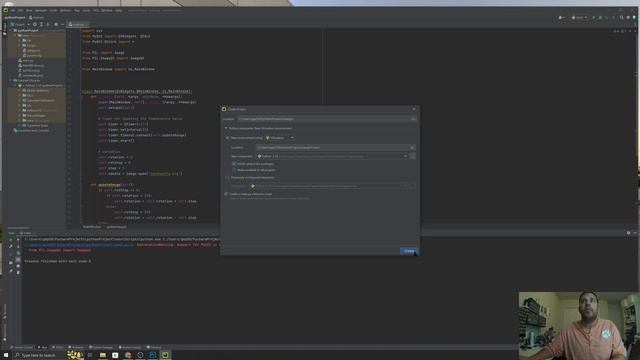Click the Windows taskbar search box
This screenshot has width=640, height=360.
(x=39, y=355)
